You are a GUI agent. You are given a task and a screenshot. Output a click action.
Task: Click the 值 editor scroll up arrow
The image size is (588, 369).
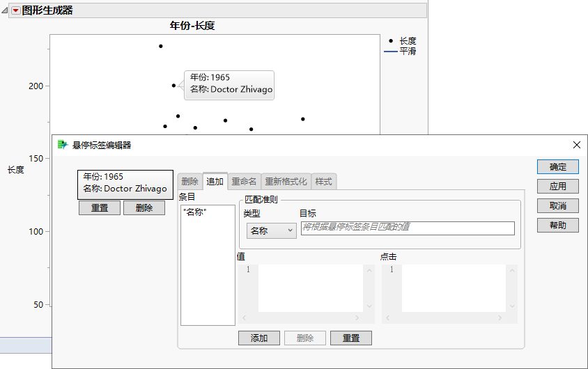pos(369,270)
